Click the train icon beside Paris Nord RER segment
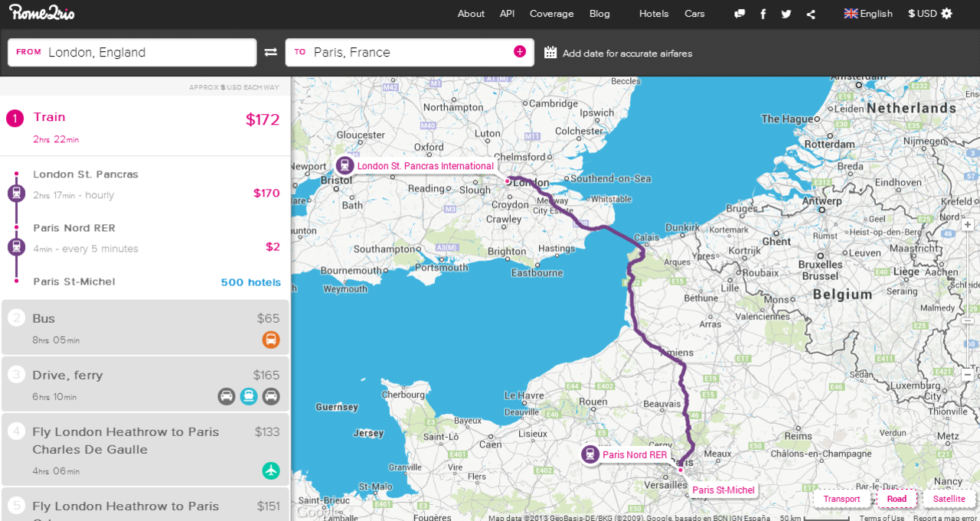The image size is (980, 521). tap(16, 246)
